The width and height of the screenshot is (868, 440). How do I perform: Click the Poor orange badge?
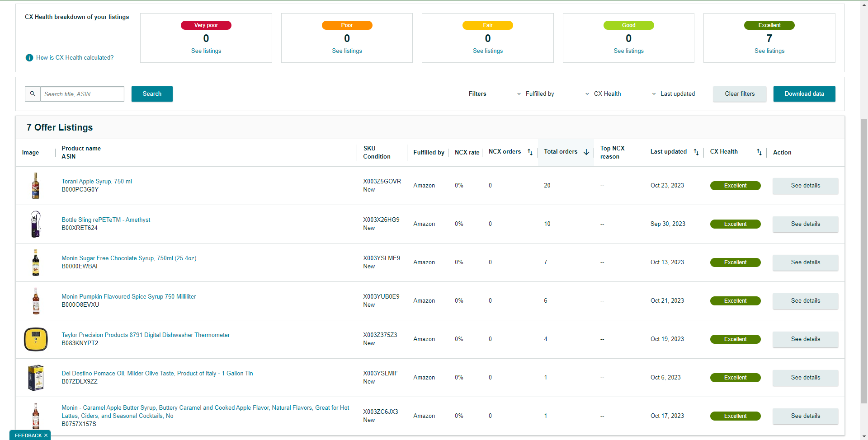point(347,25)
